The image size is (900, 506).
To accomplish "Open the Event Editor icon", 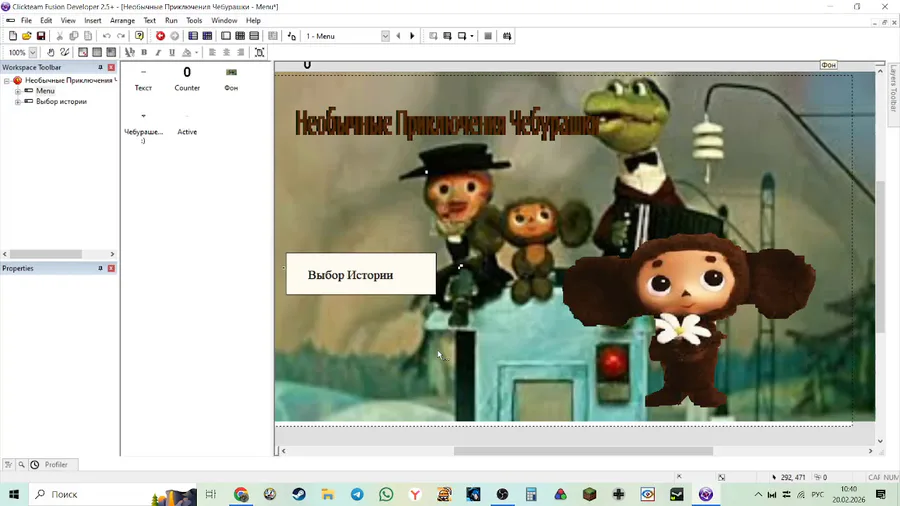I will pyautogui.click(x=240, y=36).
